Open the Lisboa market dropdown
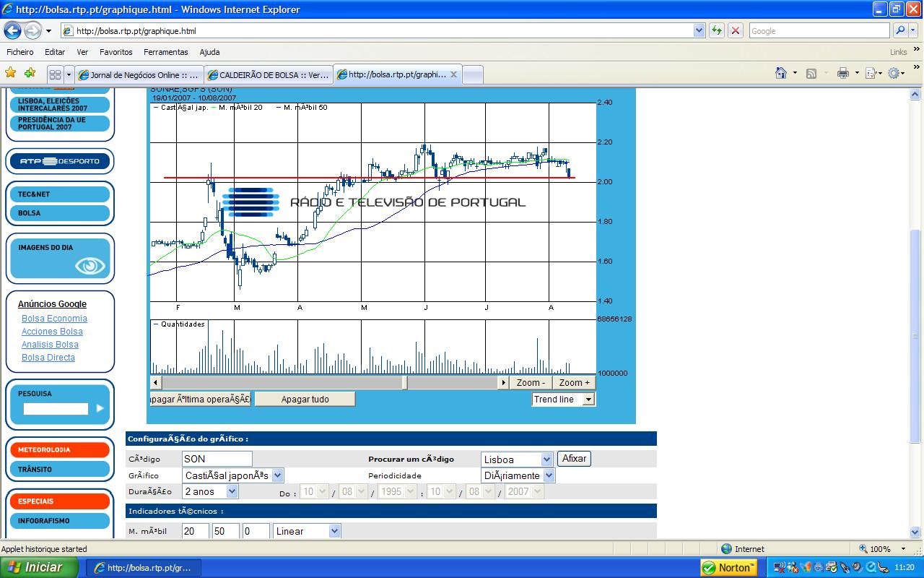The image size is (924, 578). click(x=546, y=460)
